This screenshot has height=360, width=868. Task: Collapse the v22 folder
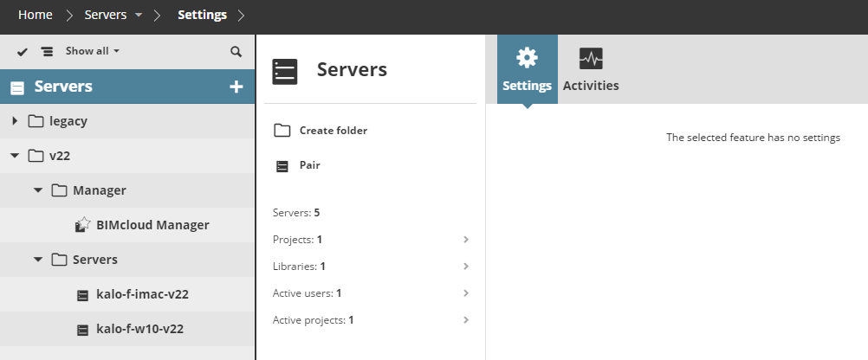[x=15, y=156]
